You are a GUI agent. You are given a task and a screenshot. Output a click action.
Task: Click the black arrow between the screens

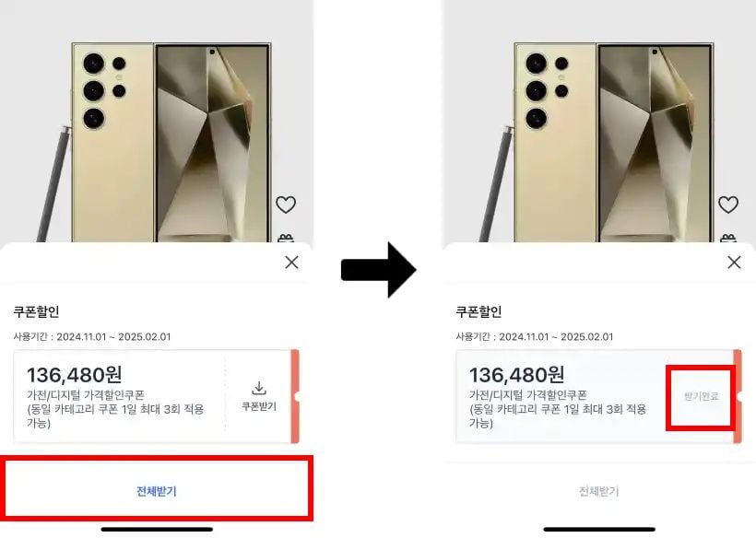coord(378,270)
